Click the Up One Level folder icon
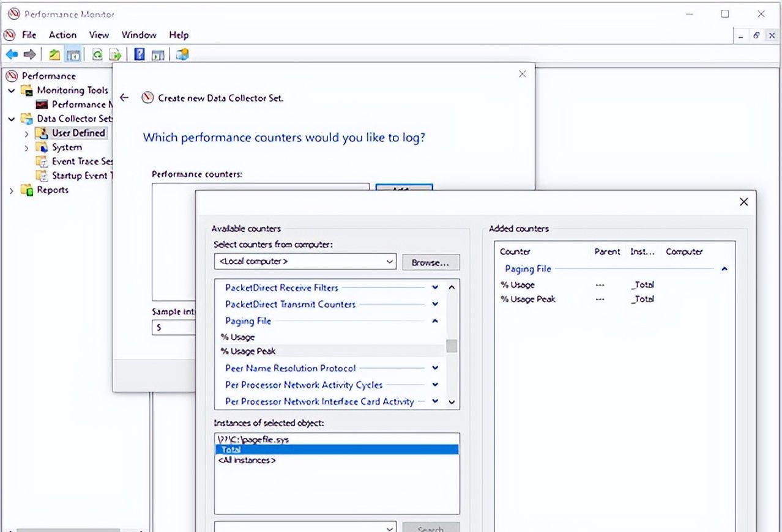Screen dimensions: 782x532 click(x=55, y=55)
